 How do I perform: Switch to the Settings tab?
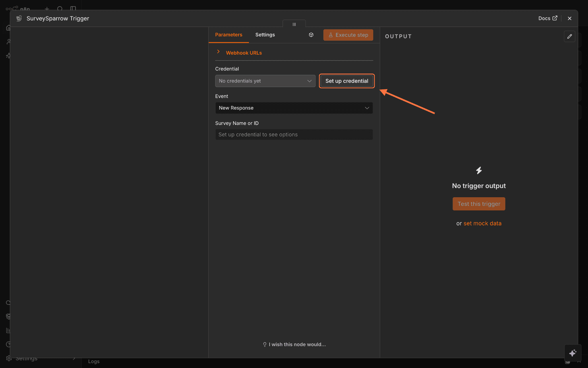coord(265,35)
